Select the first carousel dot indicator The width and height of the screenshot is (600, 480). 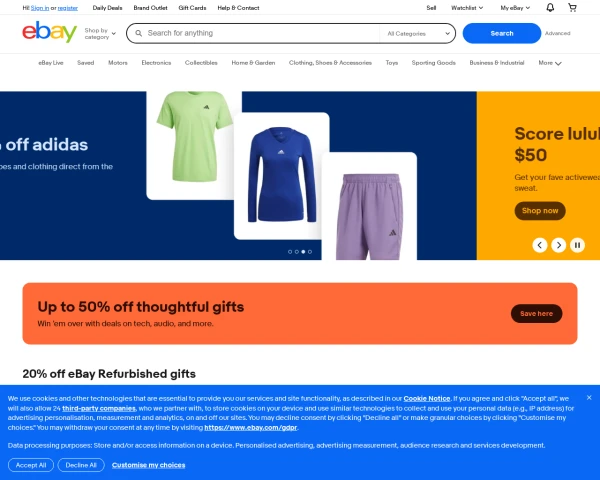290,252
